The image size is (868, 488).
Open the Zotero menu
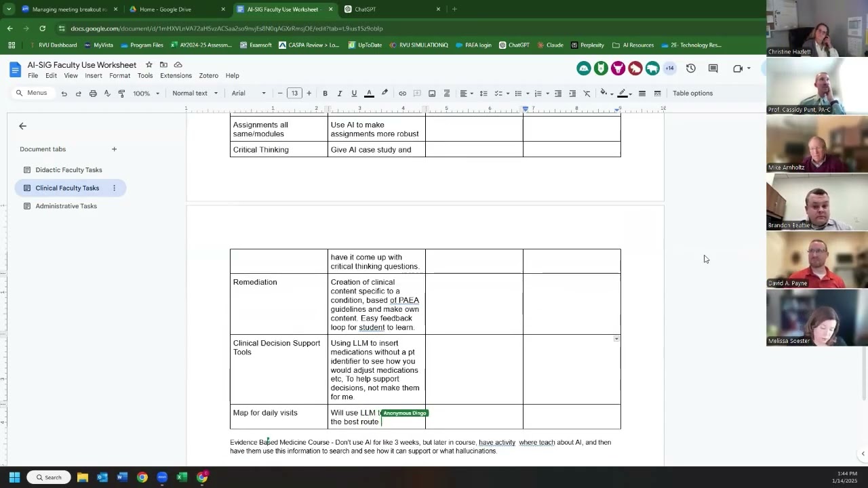pos(208,76)
